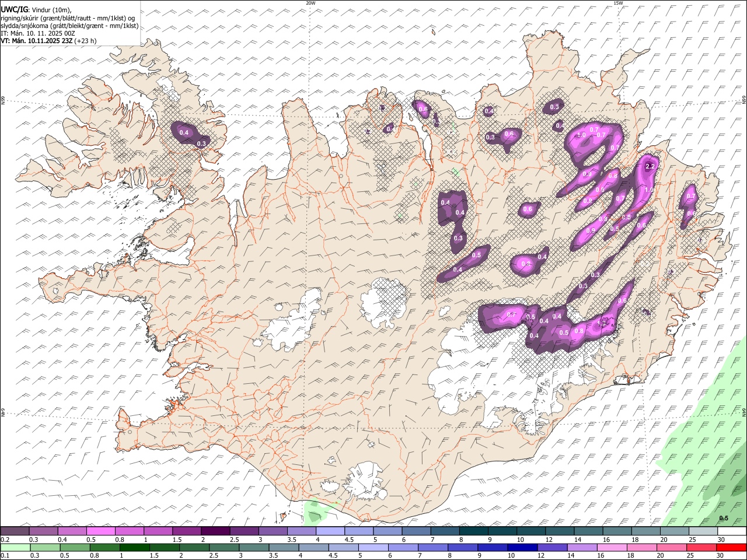Choose the top-row swatch between 3.5 and 4
This screenshot has width=747, height=560.
click(x=301, y=531)
